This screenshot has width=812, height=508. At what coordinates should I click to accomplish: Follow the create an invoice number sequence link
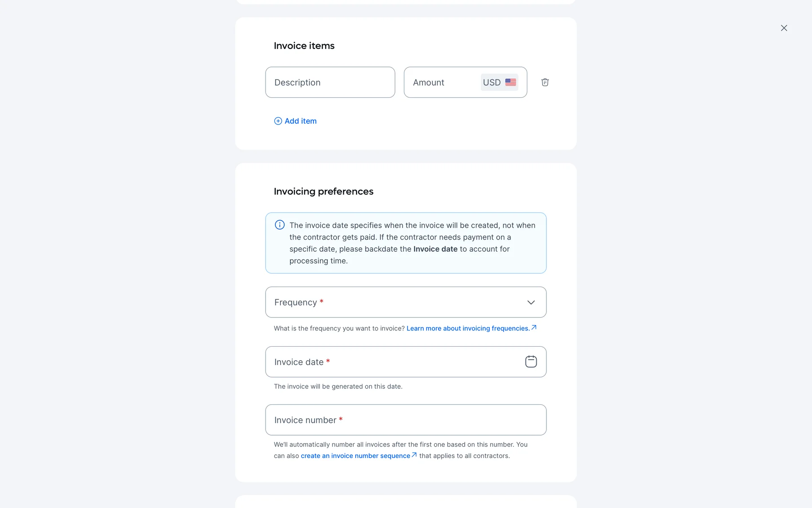[355, 456]
